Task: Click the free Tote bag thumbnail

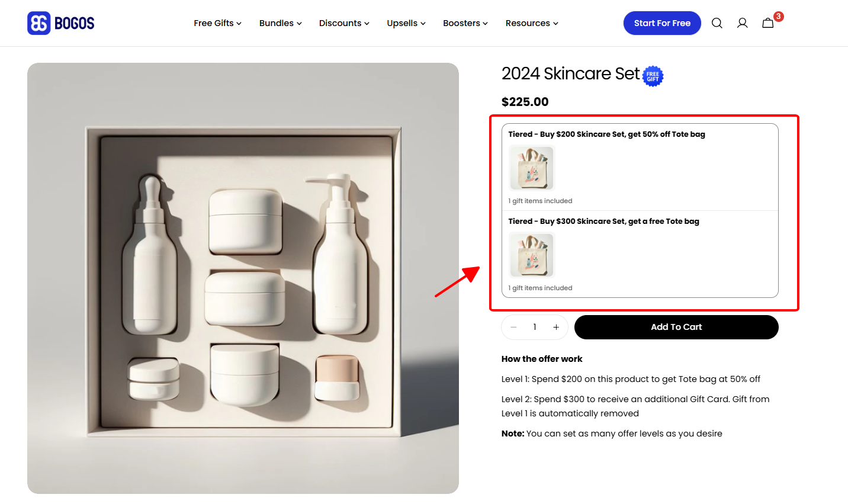Action: (532, 255)
